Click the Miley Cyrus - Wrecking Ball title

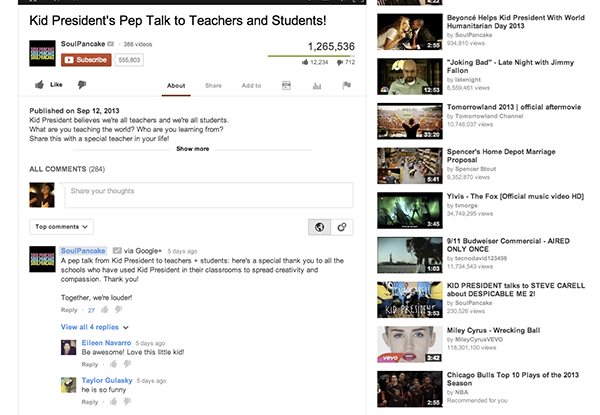coord(494,330)
